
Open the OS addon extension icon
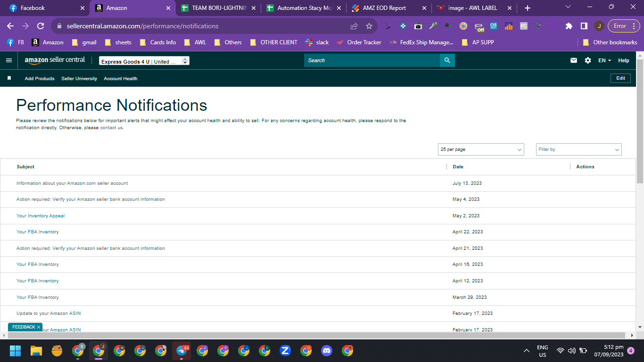click(x=494, y=26)
